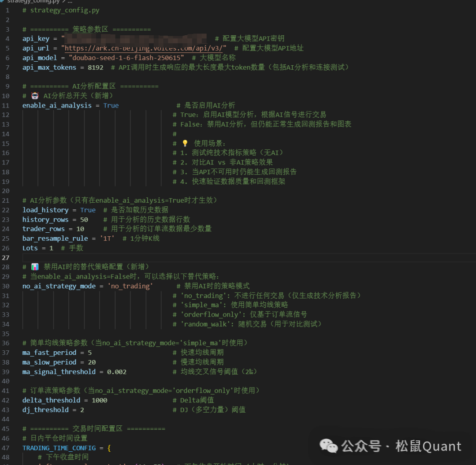Click the 0.002 ma_signal_threshold value

[x=117, y=372]
